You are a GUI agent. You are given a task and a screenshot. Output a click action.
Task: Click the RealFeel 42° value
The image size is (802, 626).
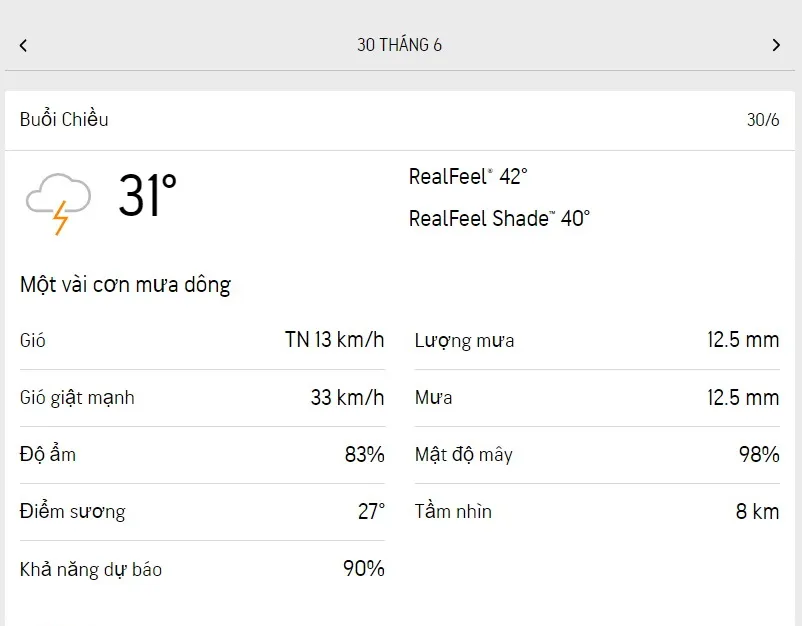[468, 176]
